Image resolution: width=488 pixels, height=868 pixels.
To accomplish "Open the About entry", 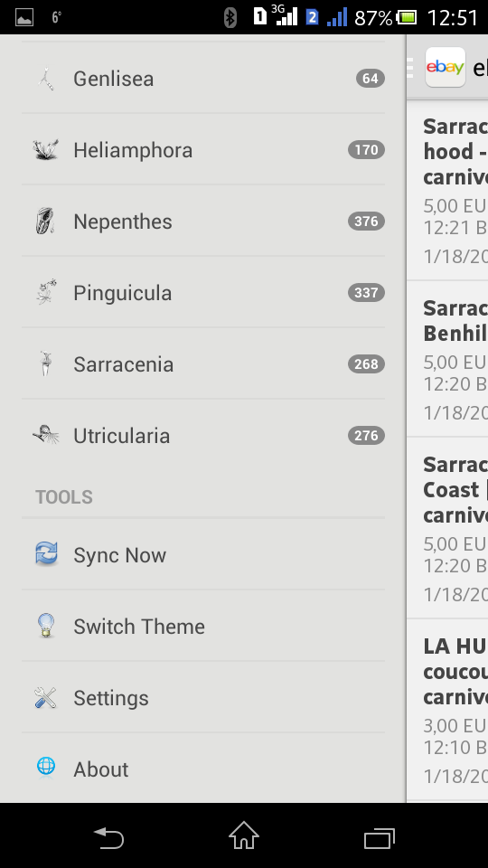I will click(203, 769).
